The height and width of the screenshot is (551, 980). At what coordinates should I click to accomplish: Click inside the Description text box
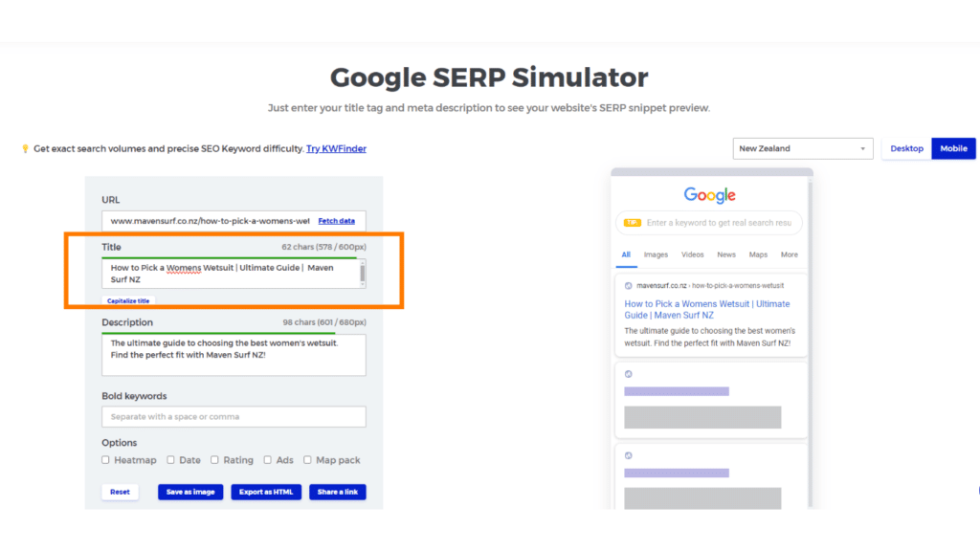pos(234,355)
